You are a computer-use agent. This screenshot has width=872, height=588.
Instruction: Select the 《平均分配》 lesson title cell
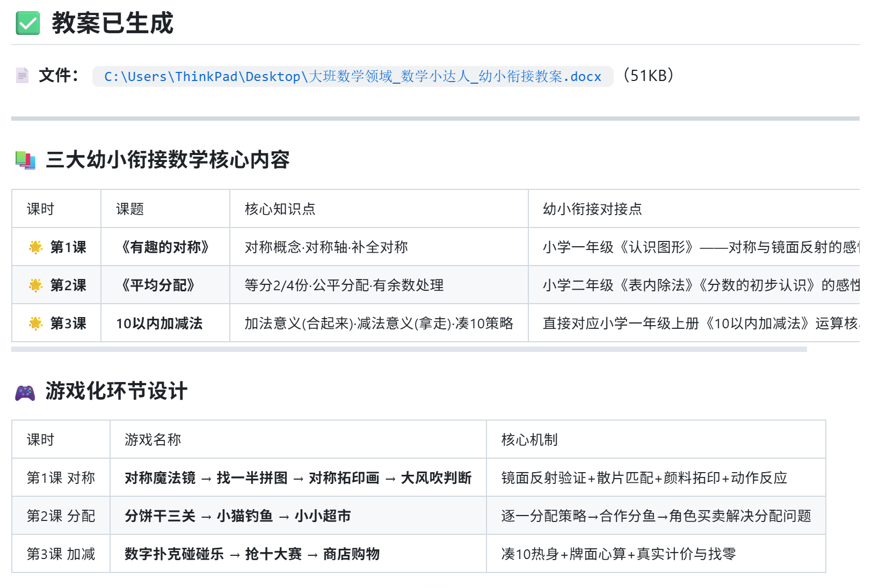(x=165, y=285)
